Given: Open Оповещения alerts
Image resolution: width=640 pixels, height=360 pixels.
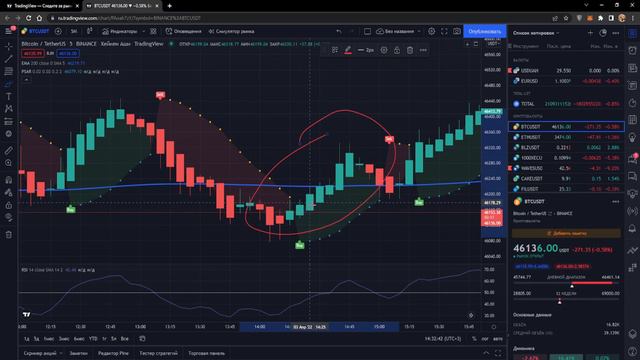Looking at the screenshot, I should (183, 31).
